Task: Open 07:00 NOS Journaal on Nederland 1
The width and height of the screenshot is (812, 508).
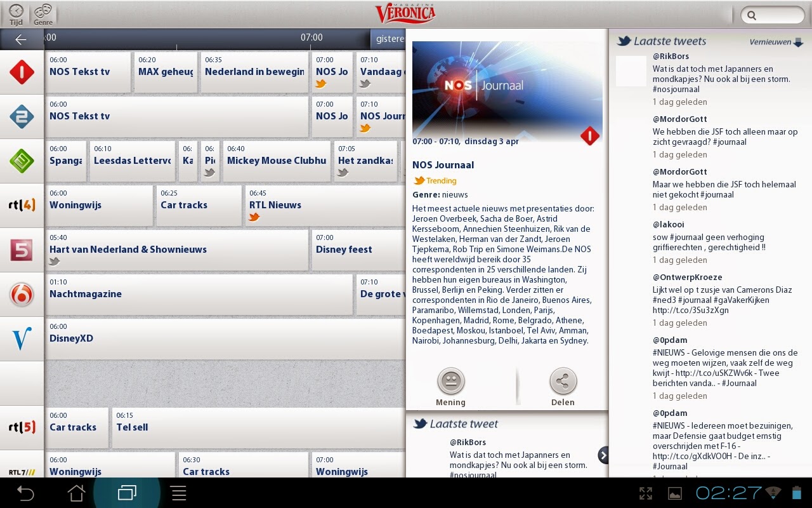Action: pos(332,72)
